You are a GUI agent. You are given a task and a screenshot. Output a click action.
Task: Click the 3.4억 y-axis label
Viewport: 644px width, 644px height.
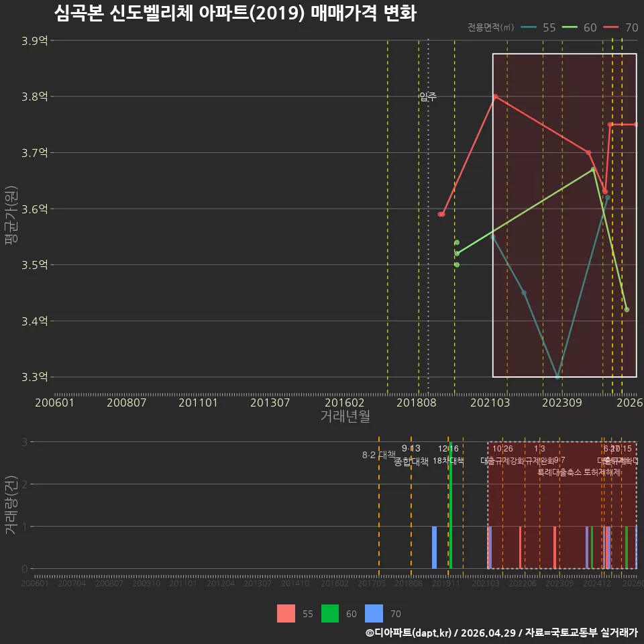pyautogui.click(x=34, y=321)
